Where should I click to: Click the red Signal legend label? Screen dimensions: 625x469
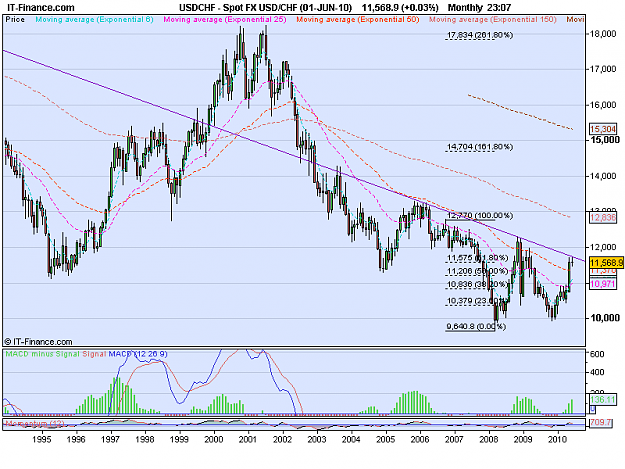click(94, 354)
